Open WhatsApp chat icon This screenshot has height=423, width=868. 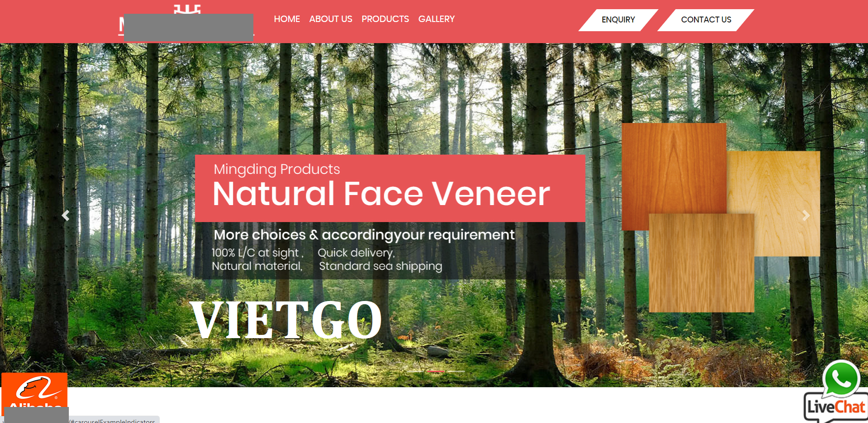pos(841,379)
